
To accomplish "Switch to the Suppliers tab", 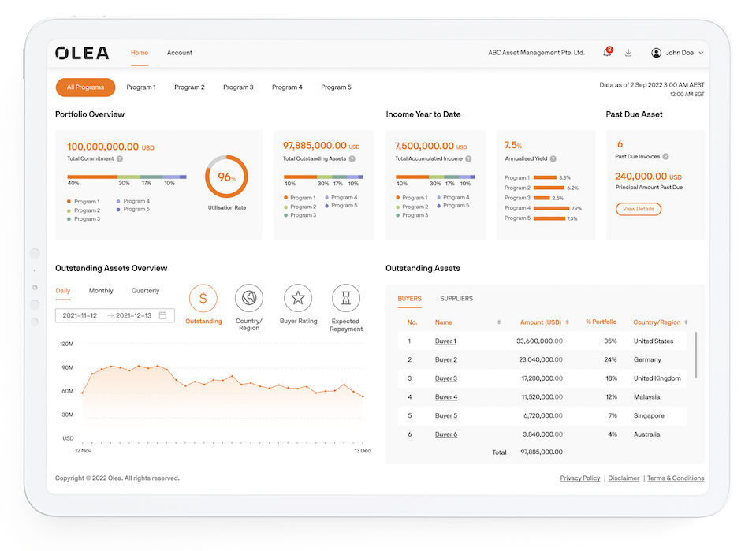I will coord(457,298).
